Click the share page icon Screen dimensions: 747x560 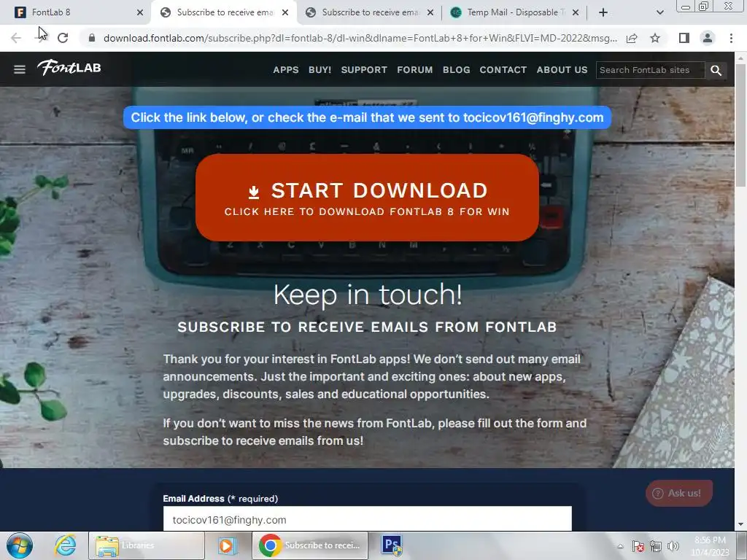pyautogui.click(x=632, y=38)
